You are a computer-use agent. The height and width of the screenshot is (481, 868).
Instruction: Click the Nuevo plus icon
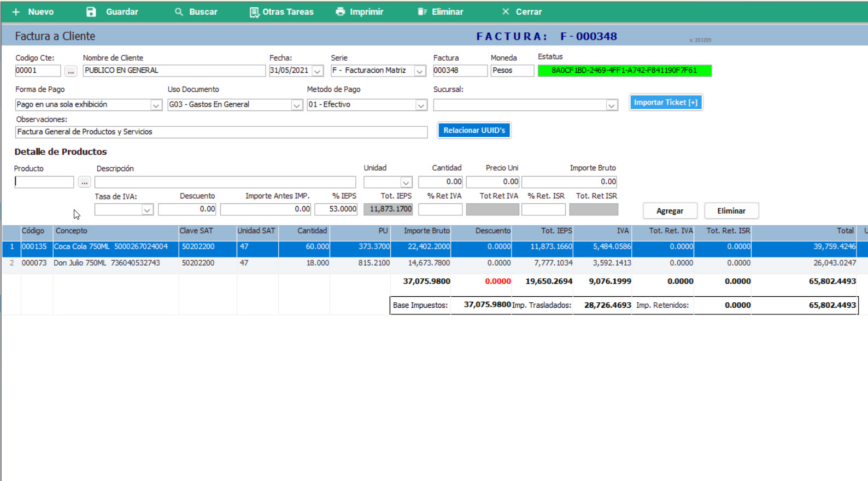coord(16,12)
